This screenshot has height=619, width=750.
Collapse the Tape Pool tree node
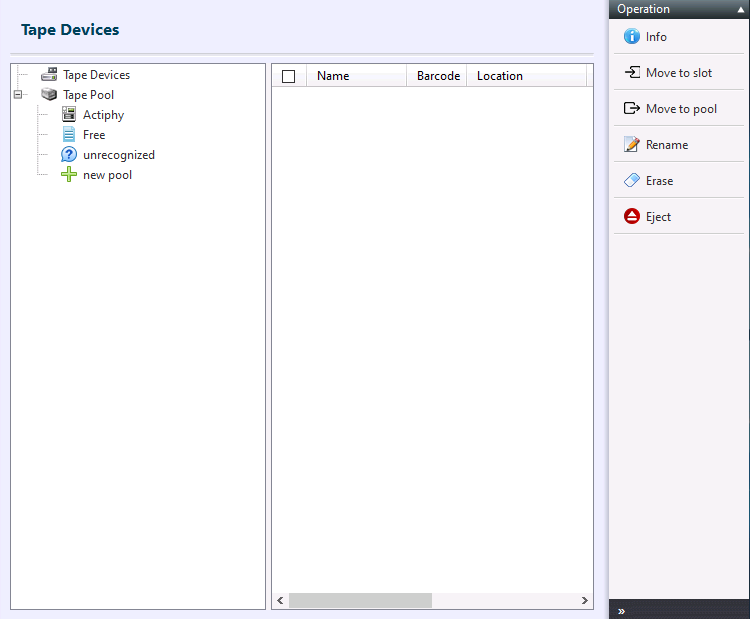(18, 95)
